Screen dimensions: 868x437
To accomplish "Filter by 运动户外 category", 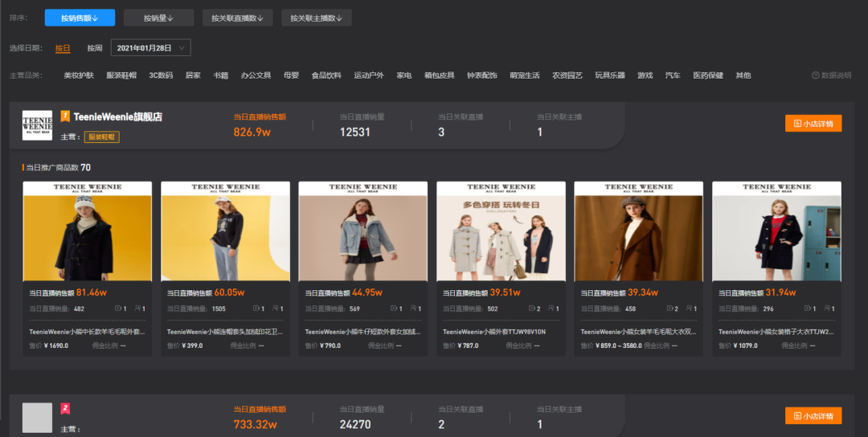I will pyautogui.click(x=369, y=76).
